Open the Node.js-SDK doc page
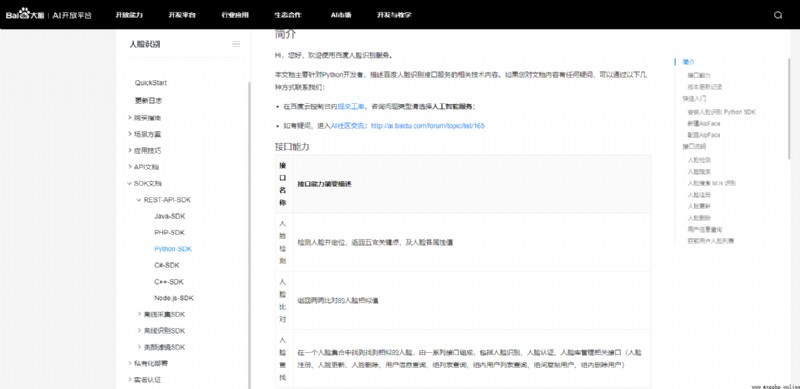 pos(174,298)
